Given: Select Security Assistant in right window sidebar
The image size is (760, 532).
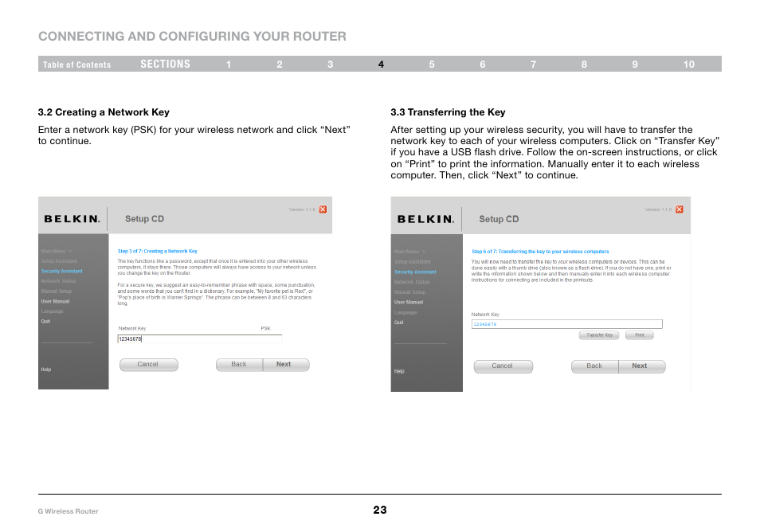Looking at the screenshot, I should [415, 272].
